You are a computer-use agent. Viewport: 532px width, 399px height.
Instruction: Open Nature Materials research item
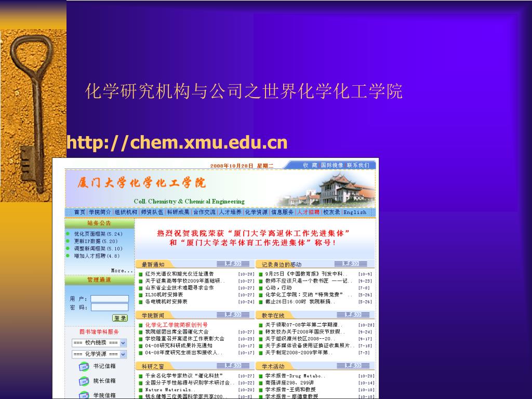tap(170, 390)
